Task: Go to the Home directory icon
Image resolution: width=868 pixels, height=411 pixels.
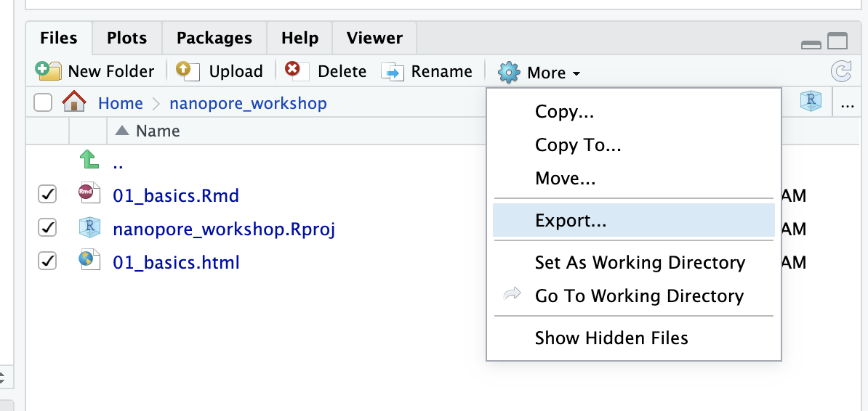Action: 73,102
